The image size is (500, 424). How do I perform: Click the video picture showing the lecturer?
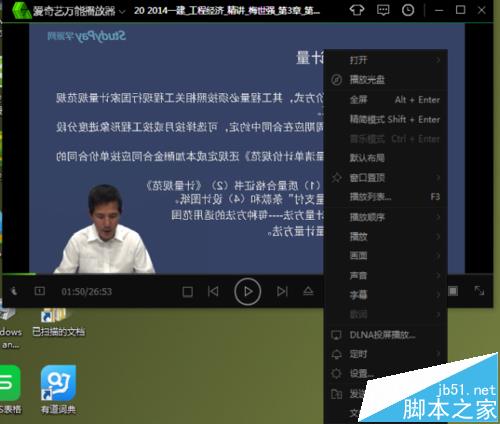tap(177, 148)
